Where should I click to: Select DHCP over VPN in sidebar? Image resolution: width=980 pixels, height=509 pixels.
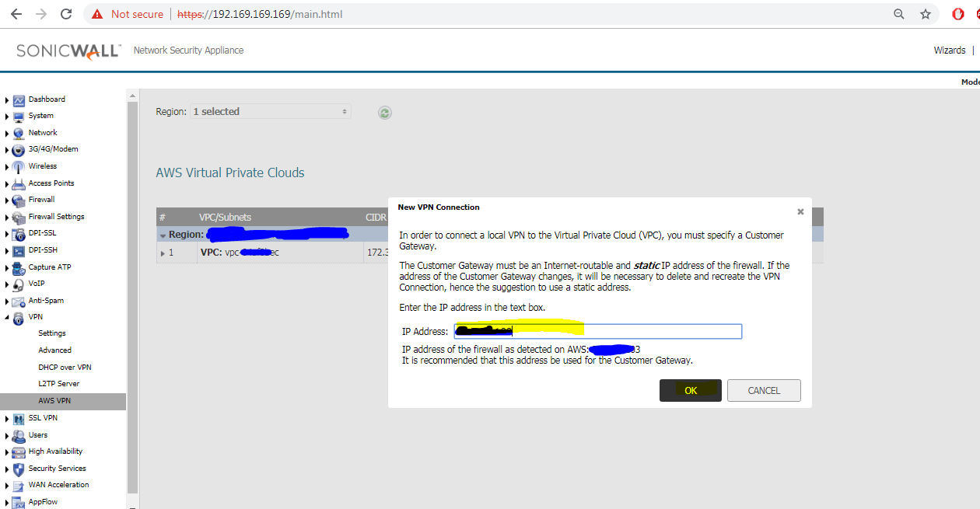click(65, 367)
